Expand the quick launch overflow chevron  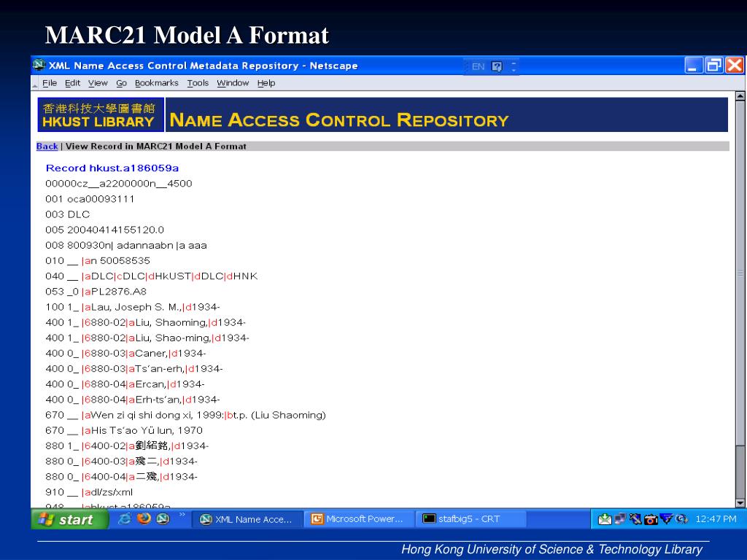tap(182, 514)
